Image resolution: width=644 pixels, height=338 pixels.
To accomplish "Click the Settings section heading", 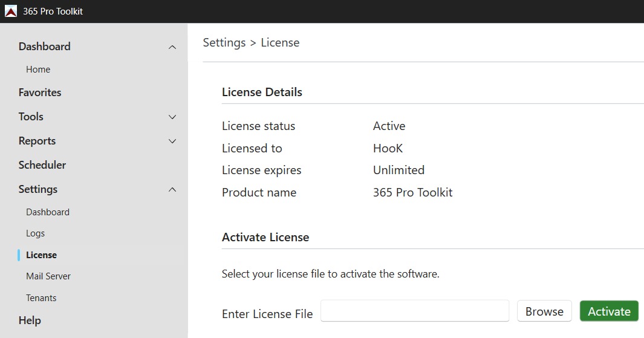I will [37, 189].
